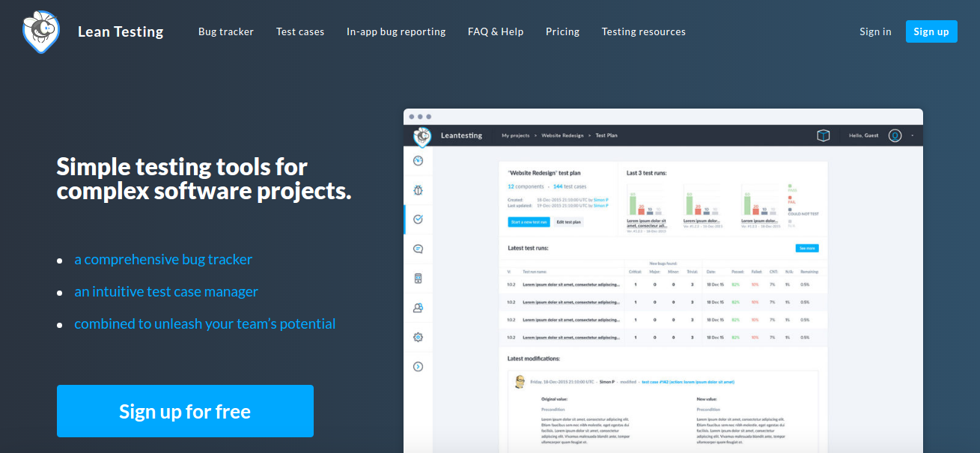Click the arrow-circle icon at sidebar bottom
The height and width of the screenshot is (453, 980).
[x=418, y=366]
